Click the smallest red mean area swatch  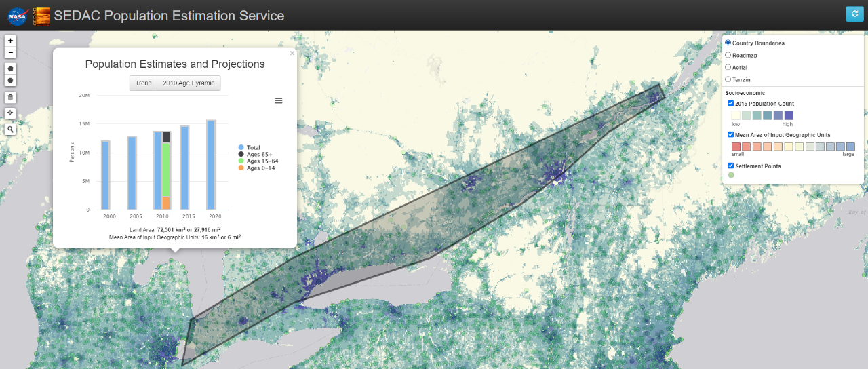pos(736,147)
